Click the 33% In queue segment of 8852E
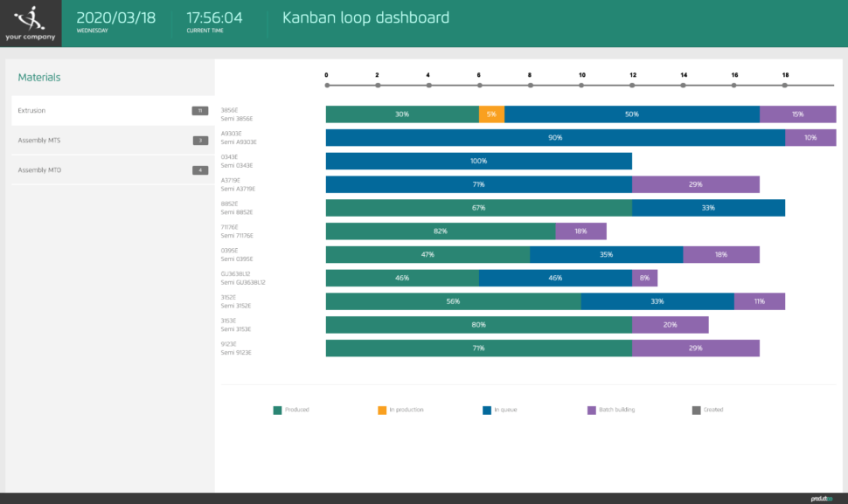 coord(708,208)
